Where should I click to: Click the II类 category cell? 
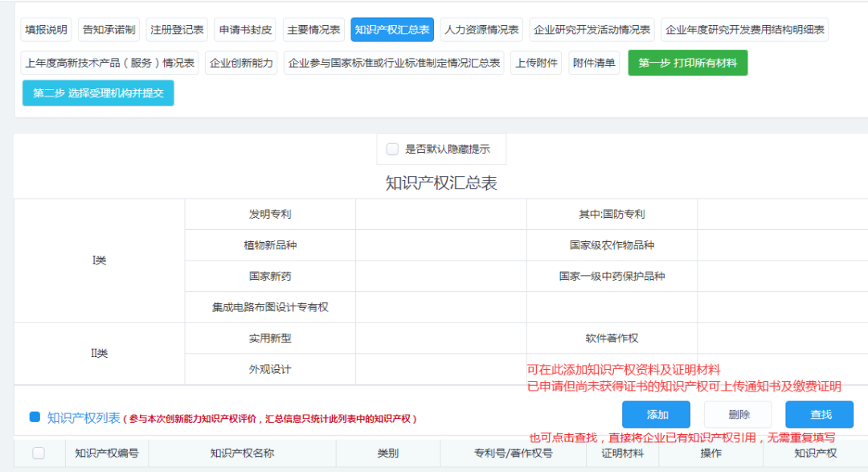[x=99, y=354]
